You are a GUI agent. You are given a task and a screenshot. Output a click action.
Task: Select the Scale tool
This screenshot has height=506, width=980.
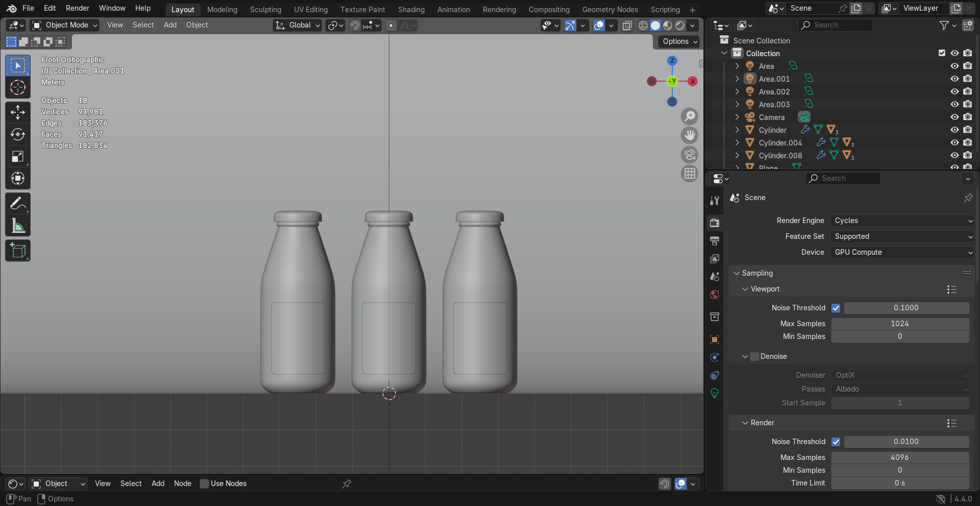pos(18,156)
